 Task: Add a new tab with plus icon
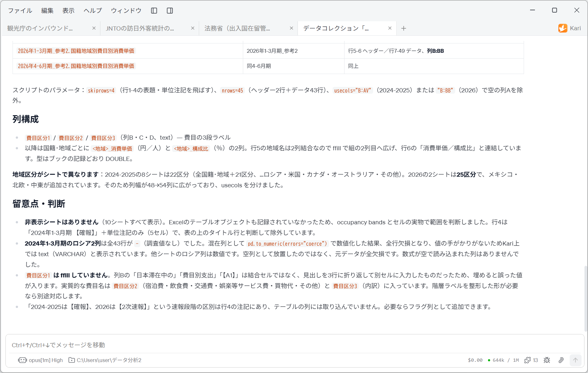pyautogui.click(x=404, y=28)
